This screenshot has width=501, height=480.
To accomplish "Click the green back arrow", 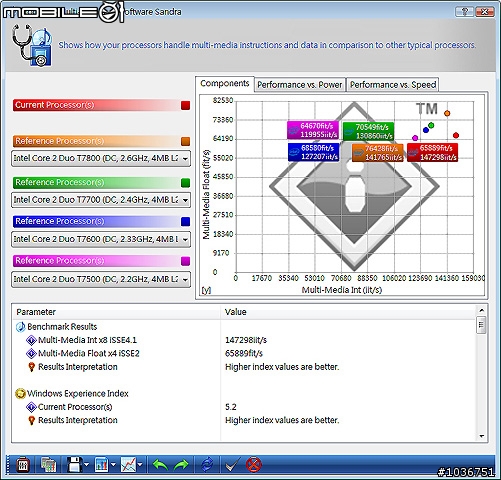I will (x=160, y=464).
